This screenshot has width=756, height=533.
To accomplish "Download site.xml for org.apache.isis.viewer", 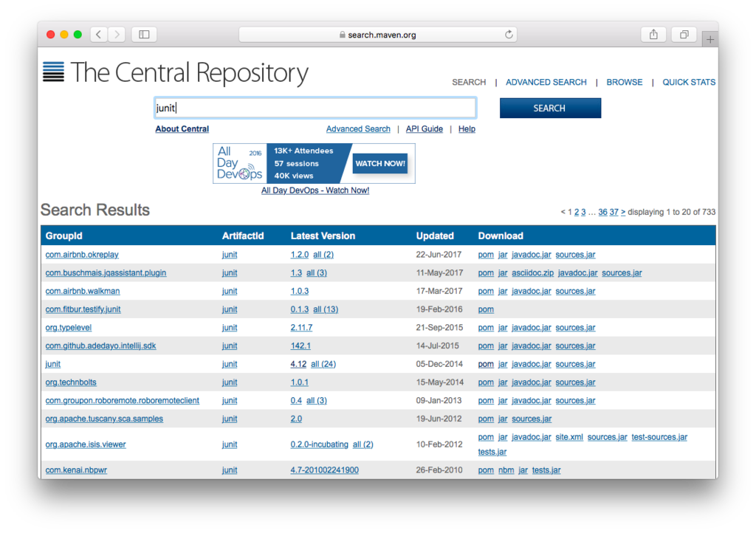I will click(x=569, y=437).
